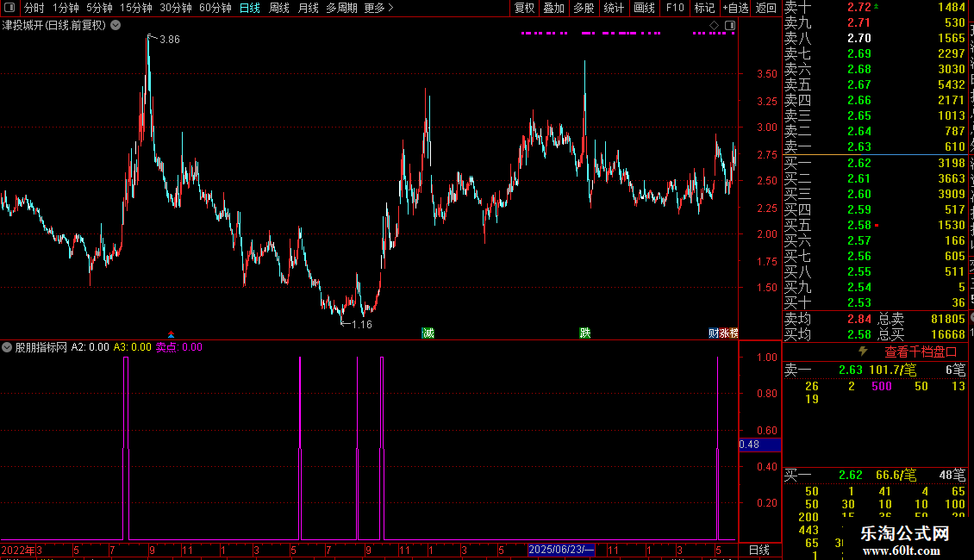Click the green 减 event marker
Viewport: 974px width, 560px height.
tap(428, 333)
